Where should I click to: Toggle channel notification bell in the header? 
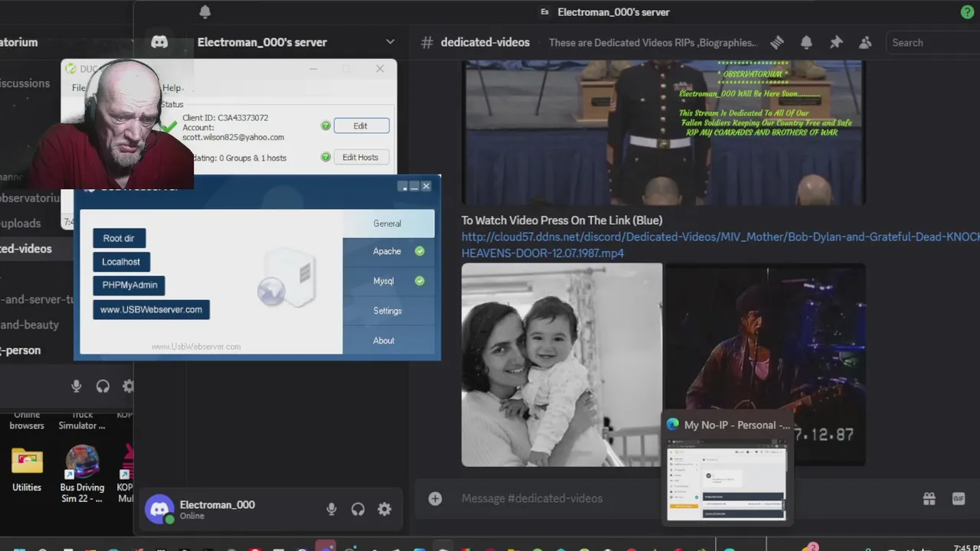pyautogui.click(x=806, y=43)
